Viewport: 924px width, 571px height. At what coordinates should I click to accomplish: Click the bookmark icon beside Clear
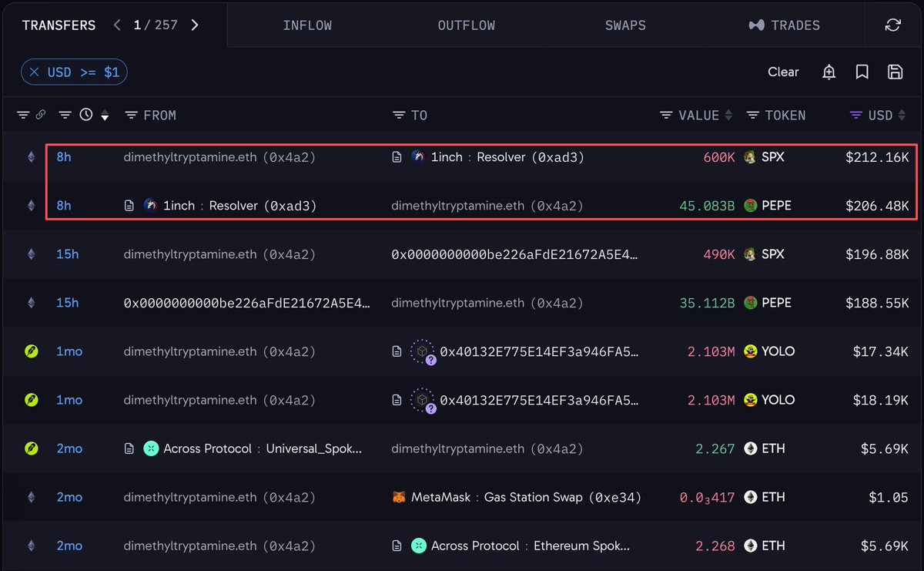point(862,72)
